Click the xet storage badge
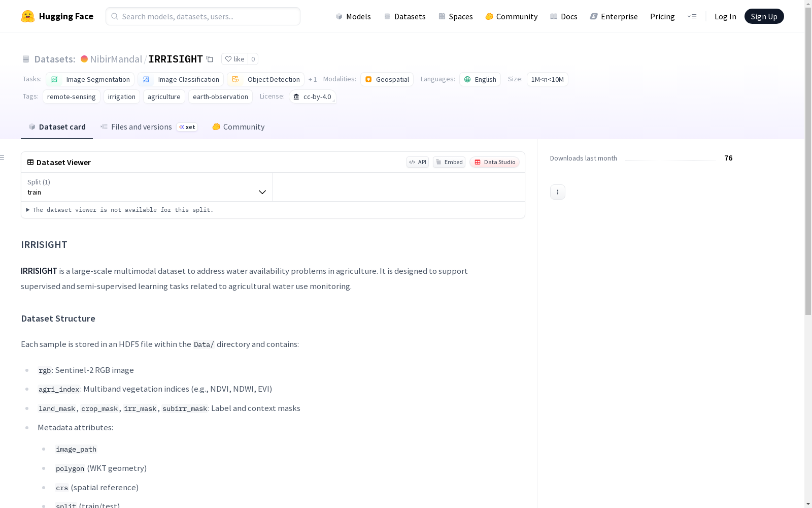The width and height of the screenshot is (812, 508). [x=187, y=127]
